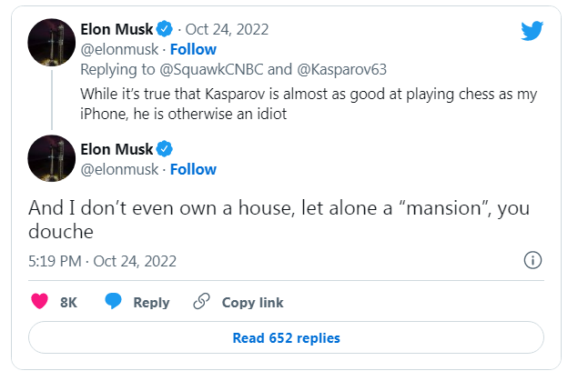Open the circled info icon
The image size is (588, 381).
(533, 261)
